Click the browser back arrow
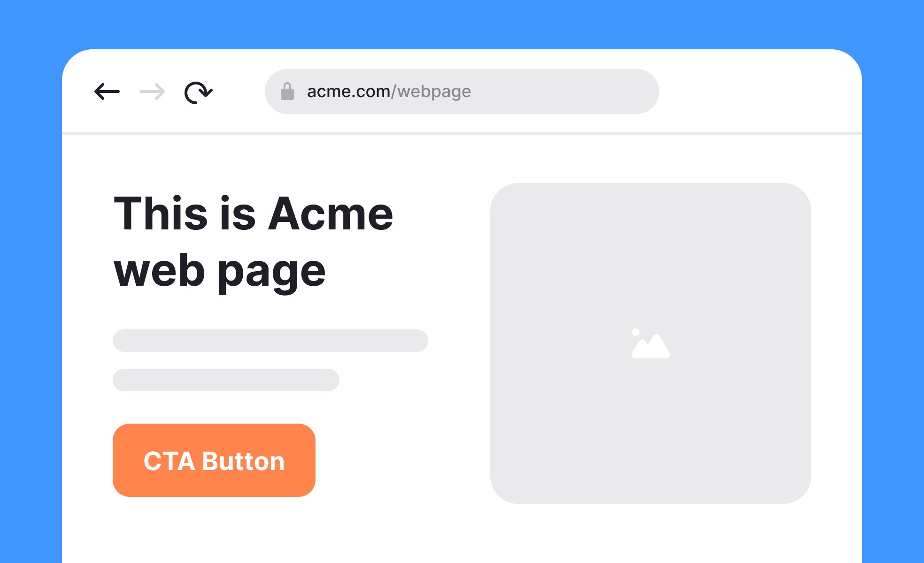 (x=107, y=91)
